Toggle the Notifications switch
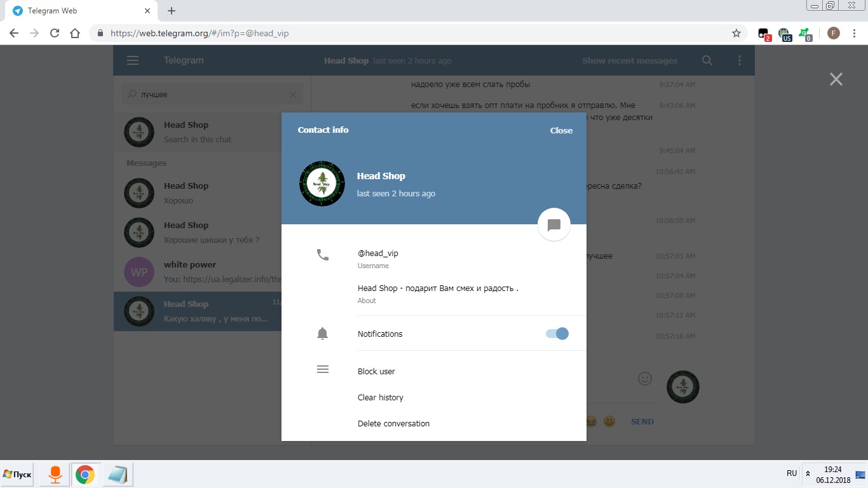868x488 pixels. (x=557, y=334)
